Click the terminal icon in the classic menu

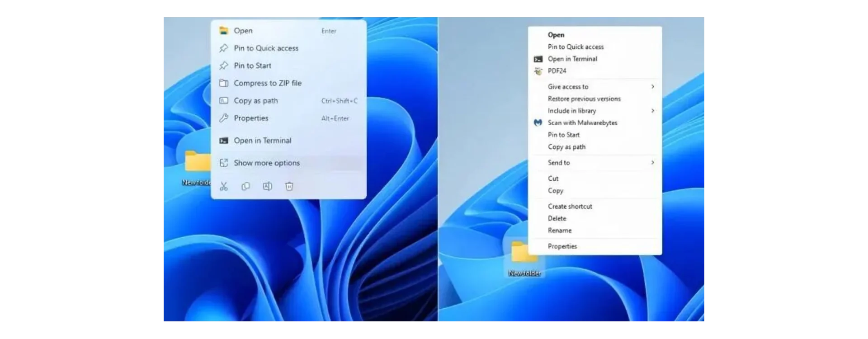point(538,59)
